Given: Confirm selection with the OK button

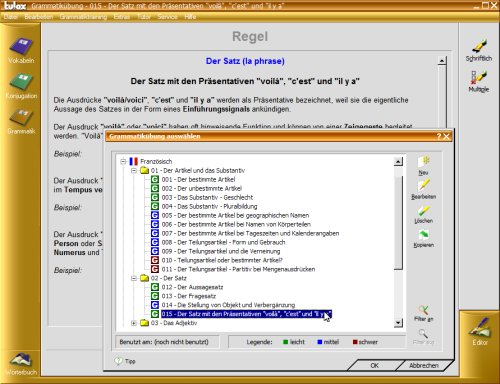Looking at the screenshot, I should [374, 365].
